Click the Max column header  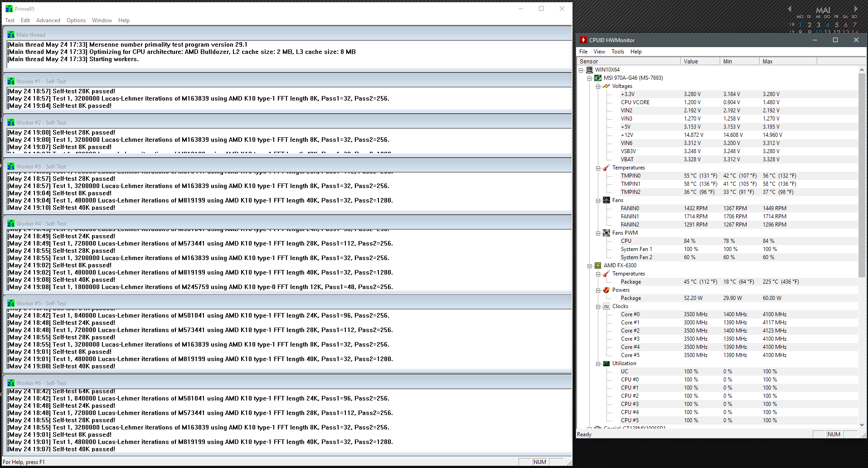click(788, 61)
